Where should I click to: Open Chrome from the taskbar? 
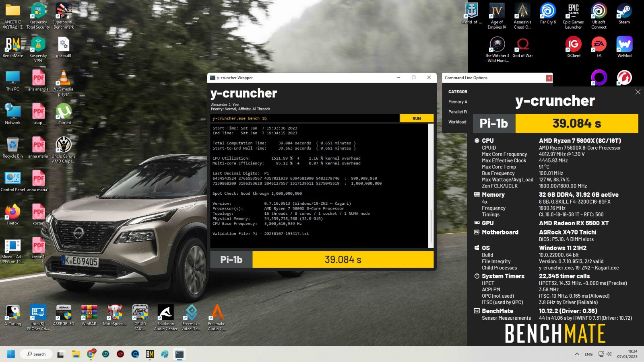(91, 354)
